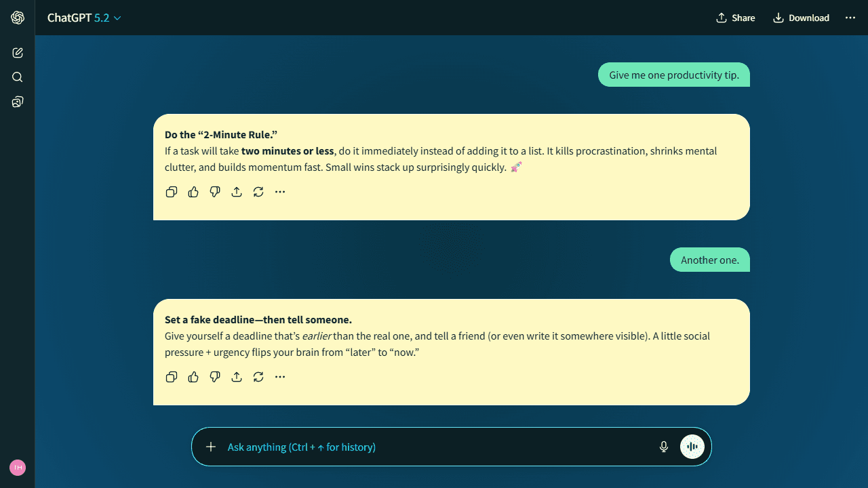868x488 pixels.
Task: Click the ChatGPT logo in sidebar
Action: [18, 18]
